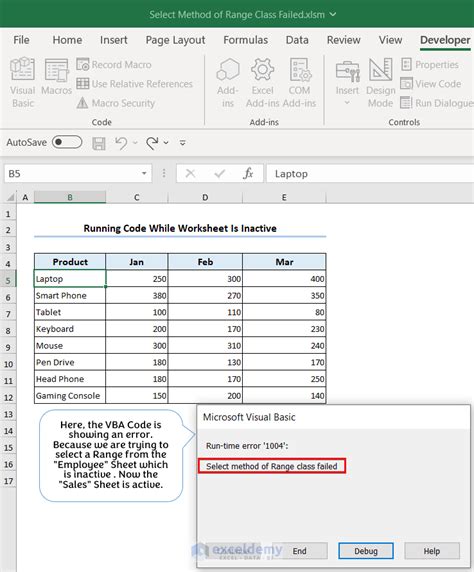The image size is (474, 572).
Task: Click End in the error dialog
Action: click(x=300, y=551)
